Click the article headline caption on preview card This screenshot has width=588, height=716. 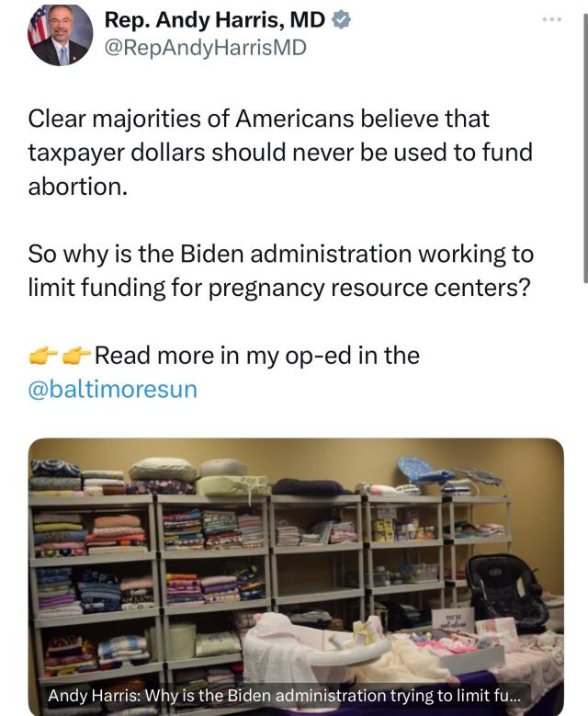point(284,696)
